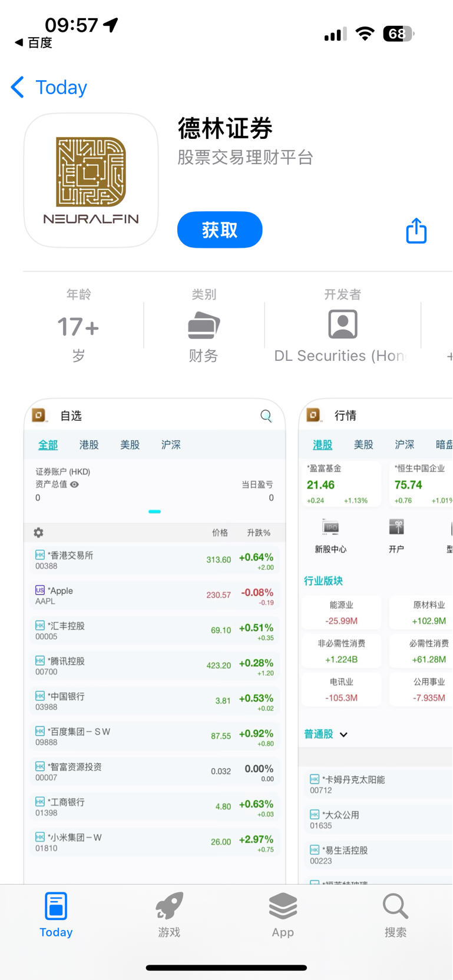This screenshot has width=453, height=980.
Task: Tap the cellular signal bars
Action: click(x=335, y=35)
